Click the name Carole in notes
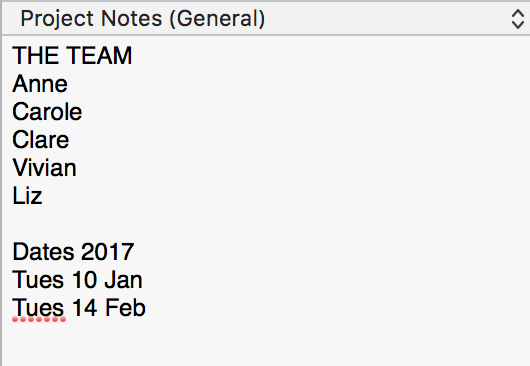Image resolution: width=530 pixels, height=366 pixels. click(x=47, y=112)
